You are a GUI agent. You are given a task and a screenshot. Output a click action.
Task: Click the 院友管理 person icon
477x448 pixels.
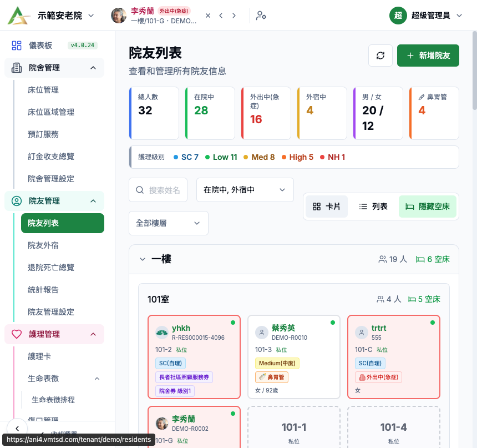click(x=17, y=201)
